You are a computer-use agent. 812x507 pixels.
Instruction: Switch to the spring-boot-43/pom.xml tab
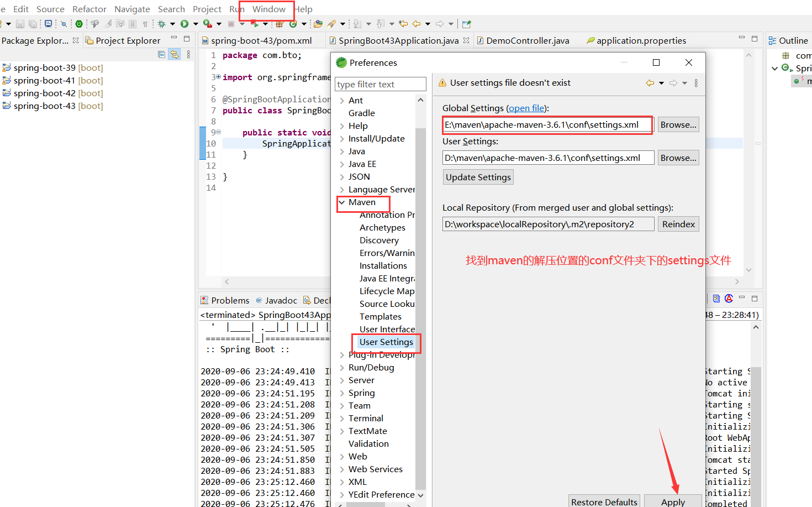pos(257,40)
